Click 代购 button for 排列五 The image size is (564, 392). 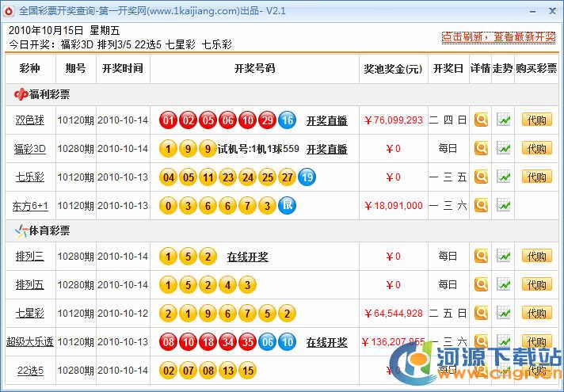(536, 284)
